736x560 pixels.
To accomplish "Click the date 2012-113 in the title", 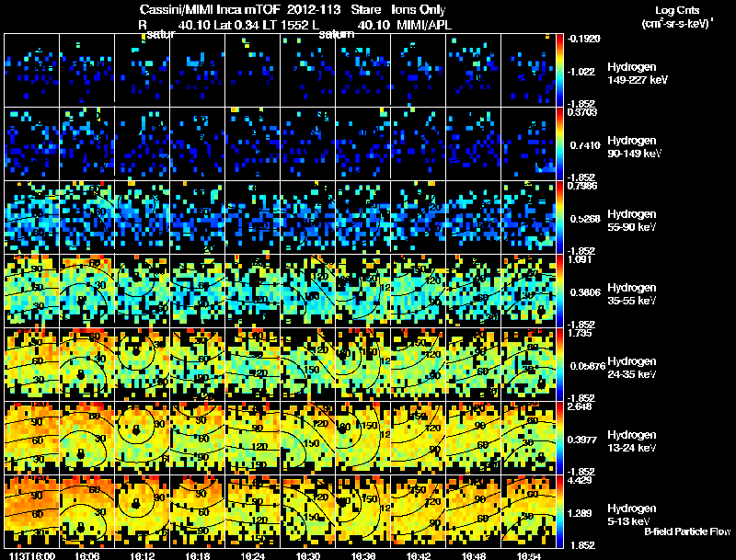I will (315, 9).
